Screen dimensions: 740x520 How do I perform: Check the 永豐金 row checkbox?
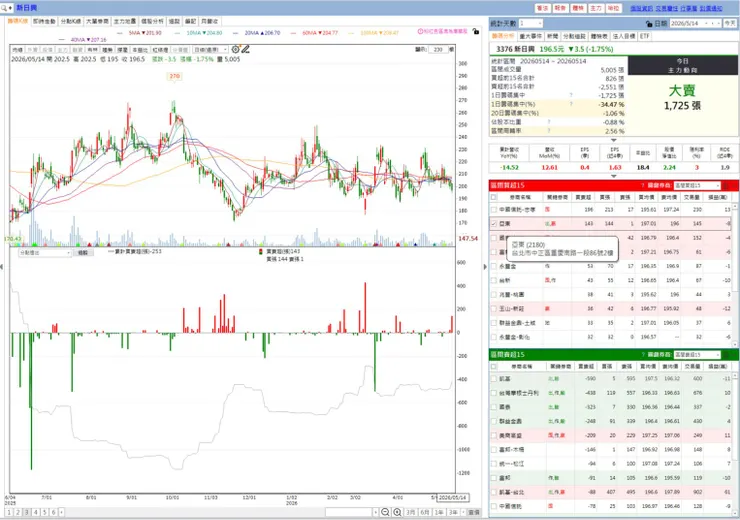click(x=494, y=266)
